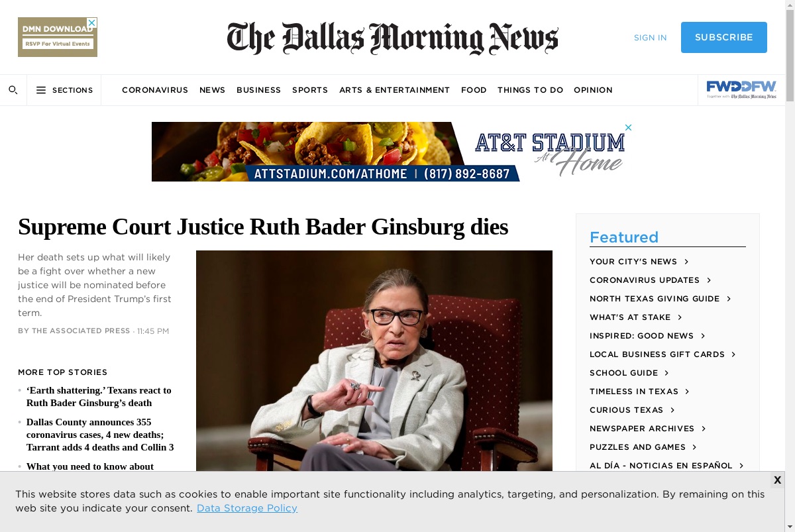Viewport: 795px width, 532px height.
Task: Select Arts & Entertainment in navigation
Action: (394, 90)
